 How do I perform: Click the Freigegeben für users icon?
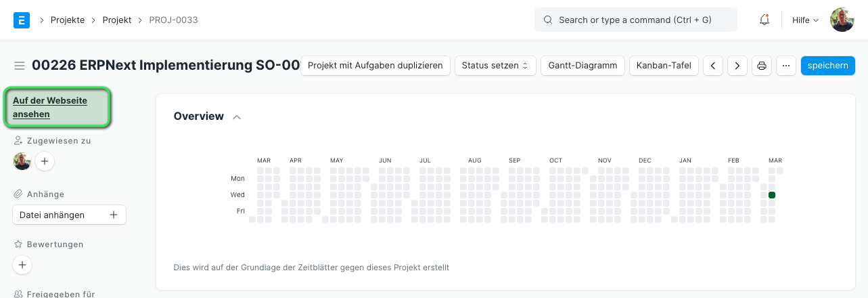click(x=18, y=294)
